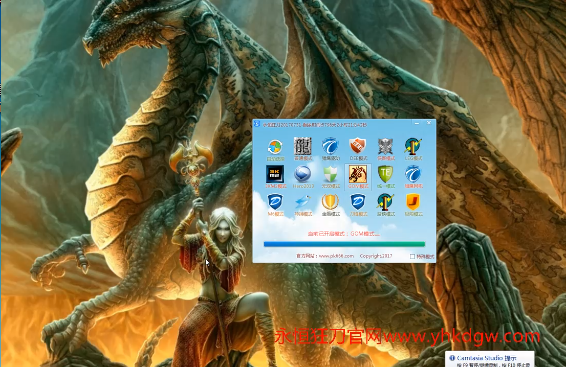Image resolution: width=566 pixels, height=367 pixels.
Task: Click the green-white shield mode icon
Action: coord(330,174)
